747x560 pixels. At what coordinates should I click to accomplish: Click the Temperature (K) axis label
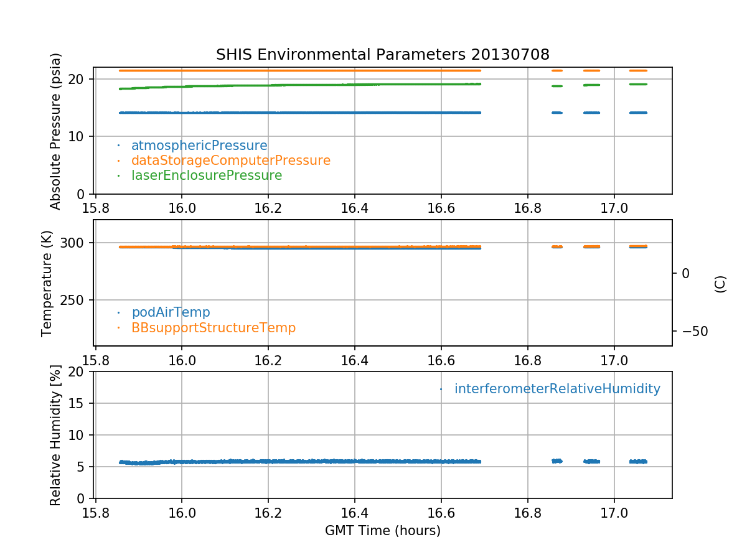[47, 283]
